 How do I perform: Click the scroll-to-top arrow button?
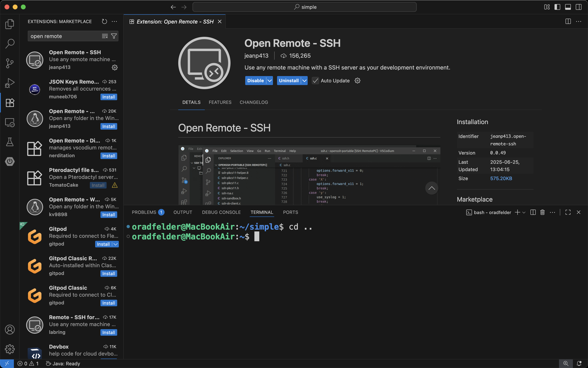tap(432, 188)
